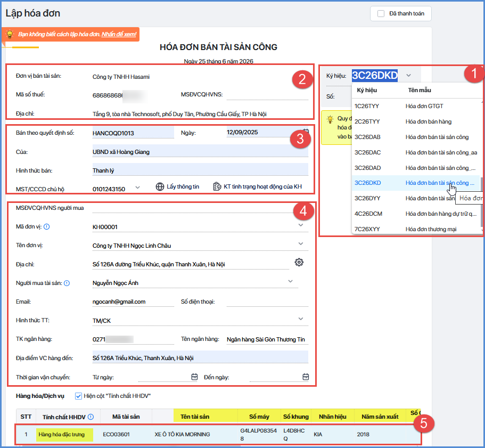485x448 pixels.
Task: Click the info icon beside Mã đơn vị
Action: [47, 227]
